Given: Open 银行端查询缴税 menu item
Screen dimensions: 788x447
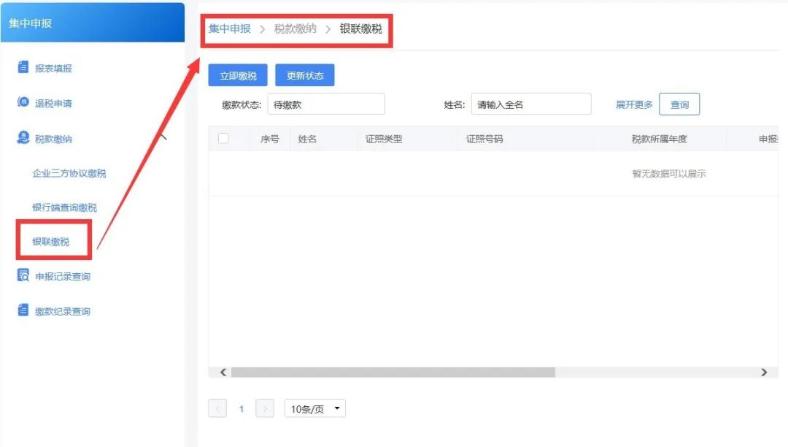Looking at the screenshot, I should click(x=64, y=208).
